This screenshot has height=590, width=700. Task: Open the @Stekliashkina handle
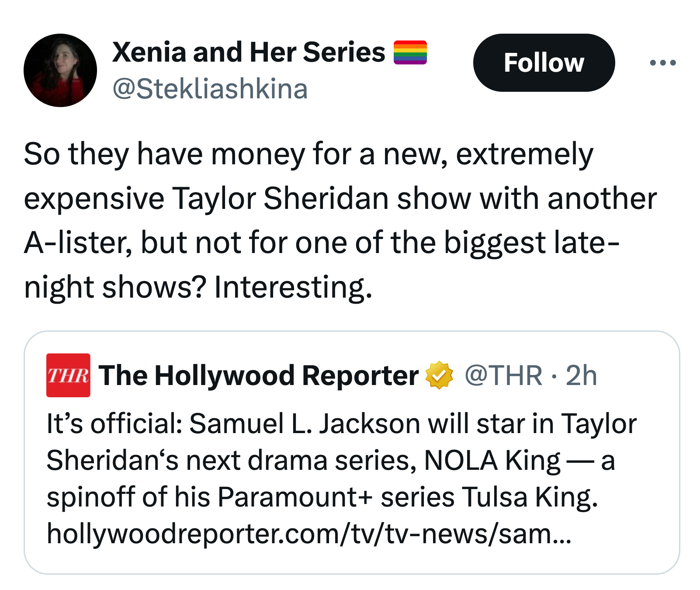[x=210, y=89]
